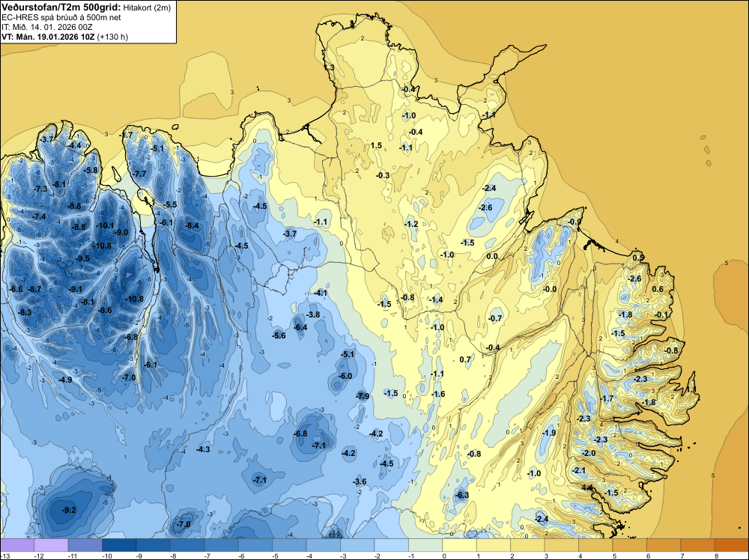This screenshot has height=560, width=749.
Task: Click the '-7.4' temperature value
Action: (39, 216)
